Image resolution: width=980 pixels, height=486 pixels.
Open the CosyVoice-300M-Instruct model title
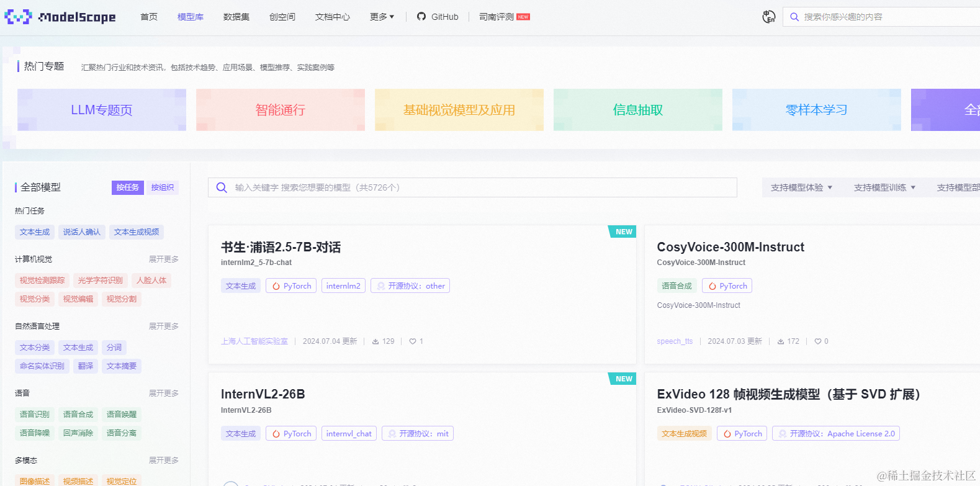(x=731, y=247)
